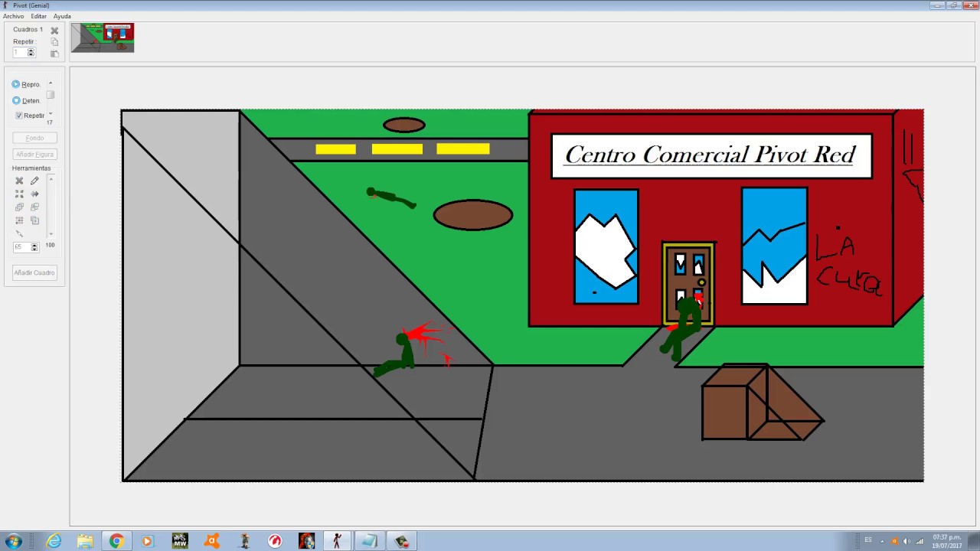Open the Windows Start button
Screen dimensions: 980x551
tap(14, 541)
